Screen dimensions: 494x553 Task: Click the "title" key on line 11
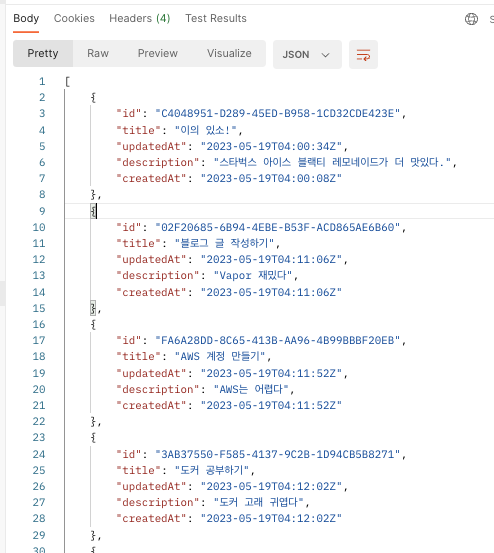click(139, 243)
